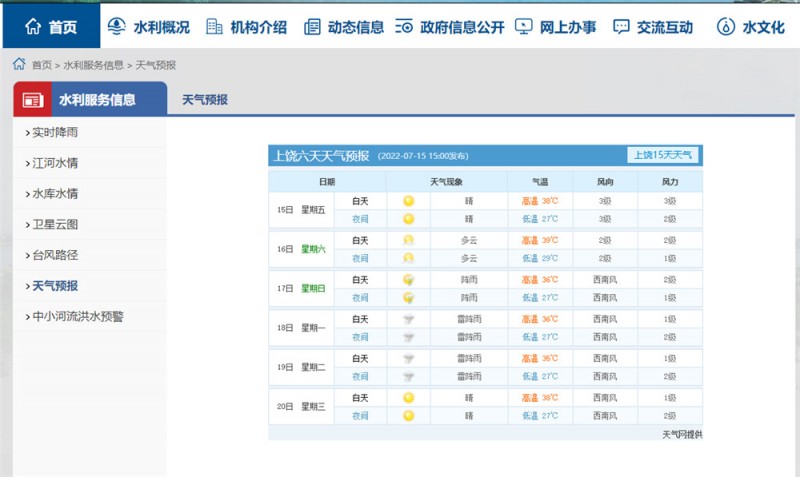800x477 pixels.
Task: Click the 高温 35℃ cell for 19日
Action: coord(540,359)
